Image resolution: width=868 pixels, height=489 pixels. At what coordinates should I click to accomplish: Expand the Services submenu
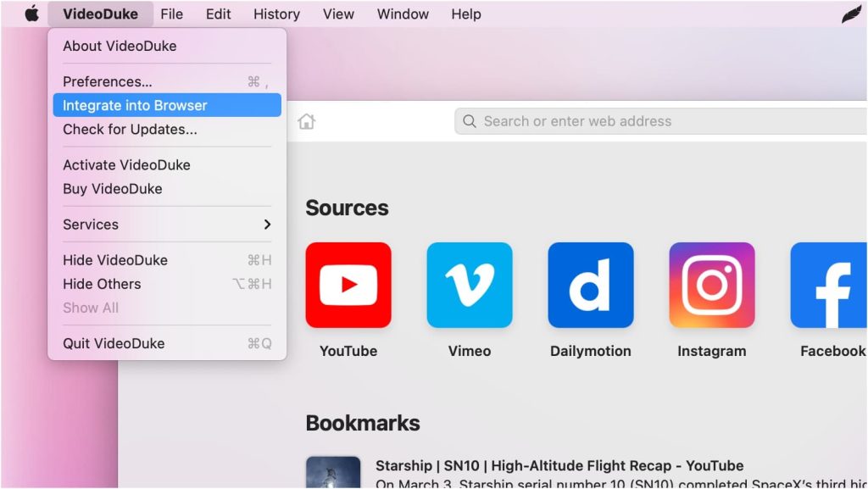167,225
